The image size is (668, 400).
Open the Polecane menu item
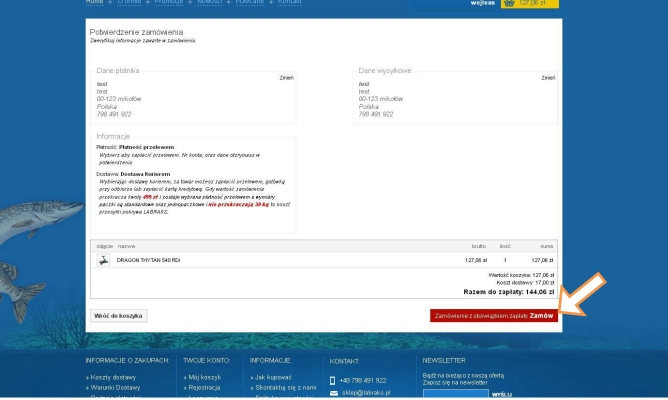point(250,2)
